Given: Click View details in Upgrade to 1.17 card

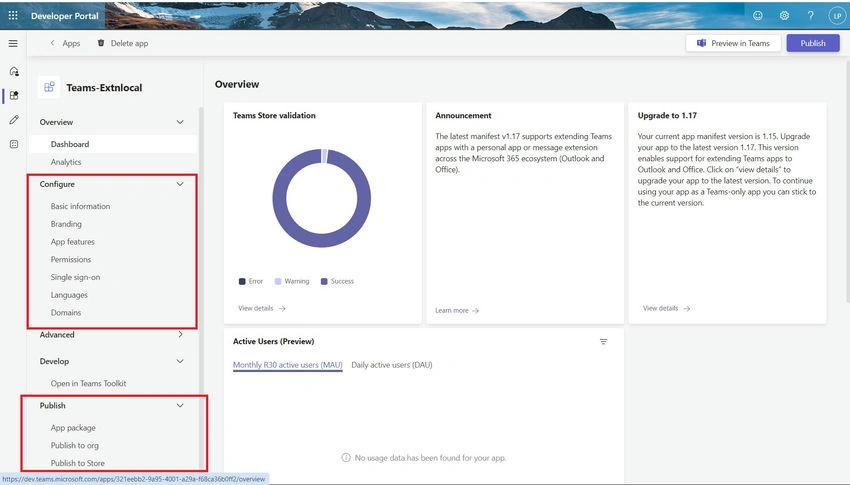Looking at the screenshot, I should coord(666,308).
